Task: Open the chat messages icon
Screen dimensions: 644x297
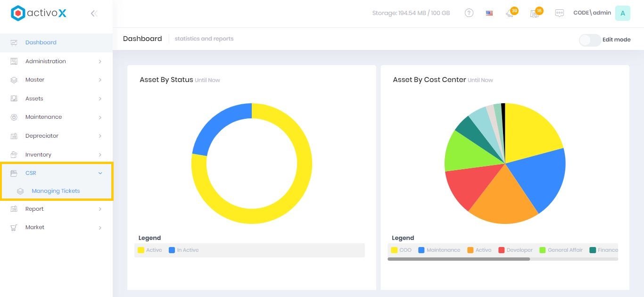Action: pyautogui.click(x=559, y=13)
